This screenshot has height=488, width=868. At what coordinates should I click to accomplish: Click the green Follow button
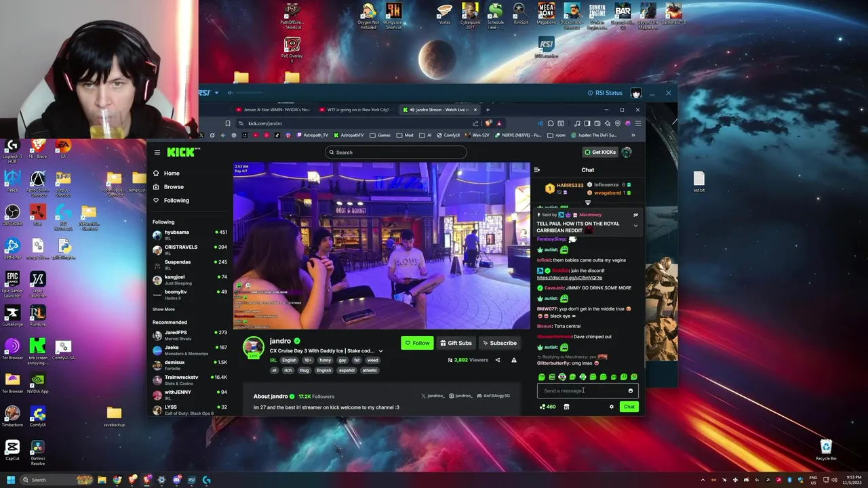coord(417,343)
